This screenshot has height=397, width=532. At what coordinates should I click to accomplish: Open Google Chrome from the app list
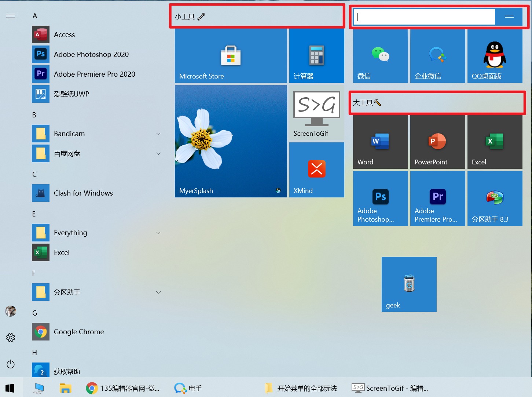point(97,332)
